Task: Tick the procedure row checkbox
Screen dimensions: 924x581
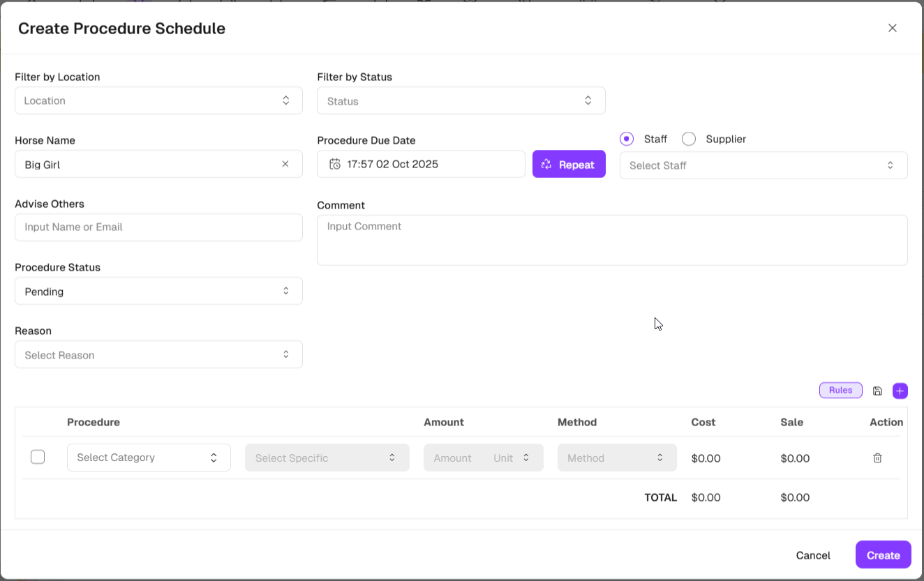Action: point(38,458)
